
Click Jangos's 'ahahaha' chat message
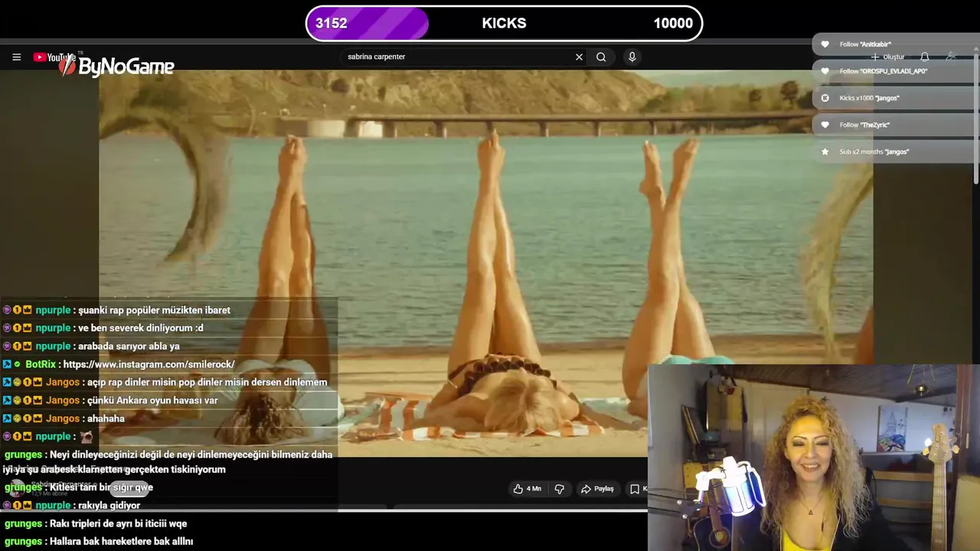[63, 419]
